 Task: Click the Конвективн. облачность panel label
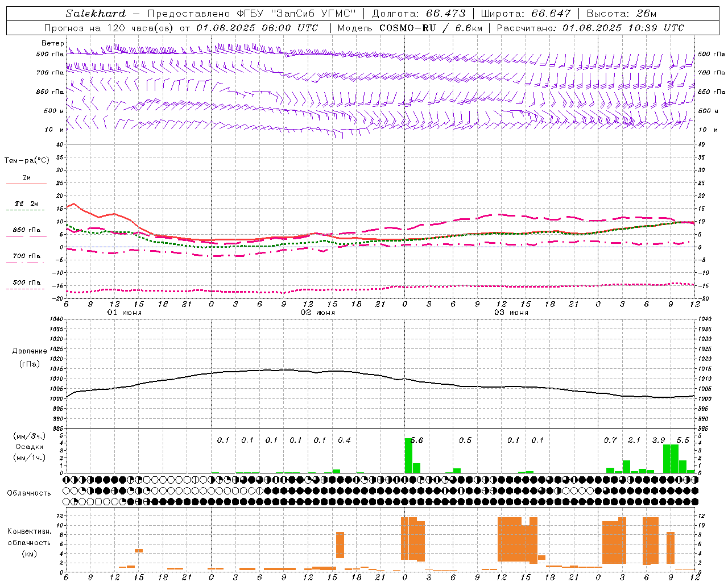(x=29, y=542)
